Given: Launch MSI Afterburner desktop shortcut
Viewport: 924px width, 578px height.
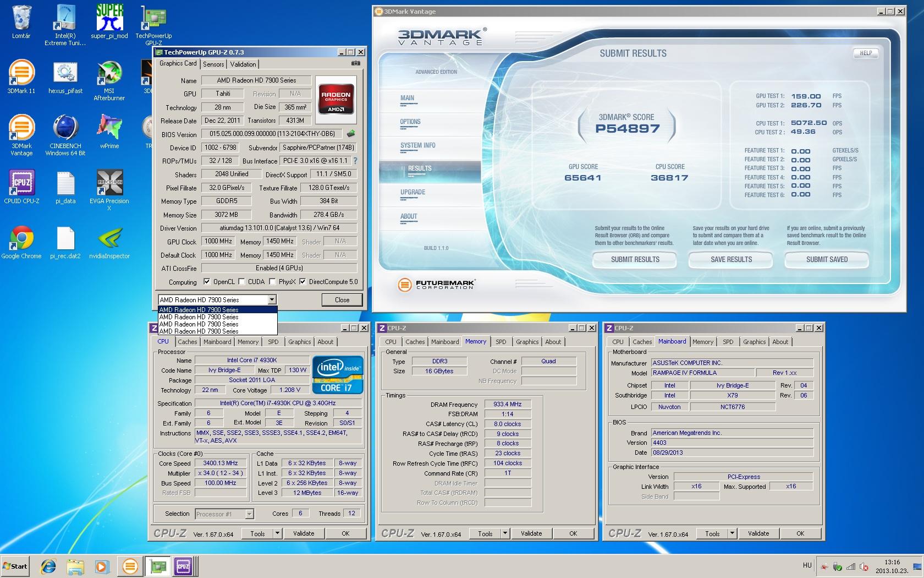Looking at the screenshot, I should coord(109,80).
